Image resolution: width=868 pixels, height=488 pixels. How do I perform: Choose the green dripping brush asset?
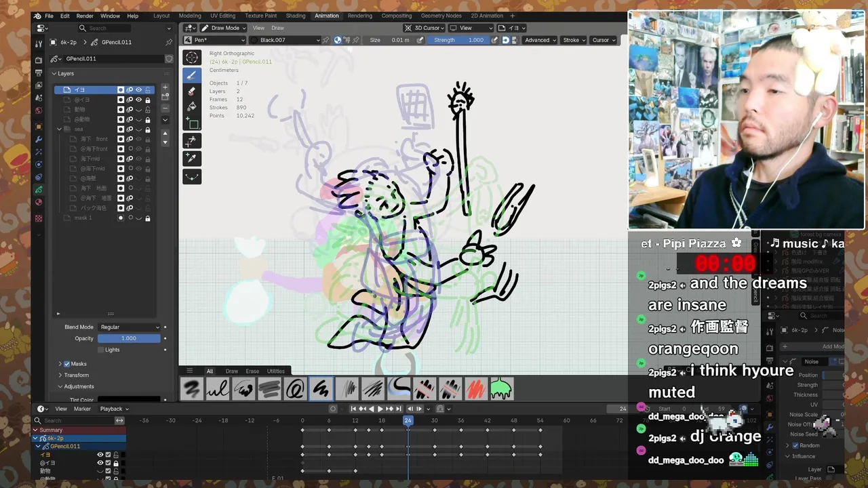coord(501,389)
